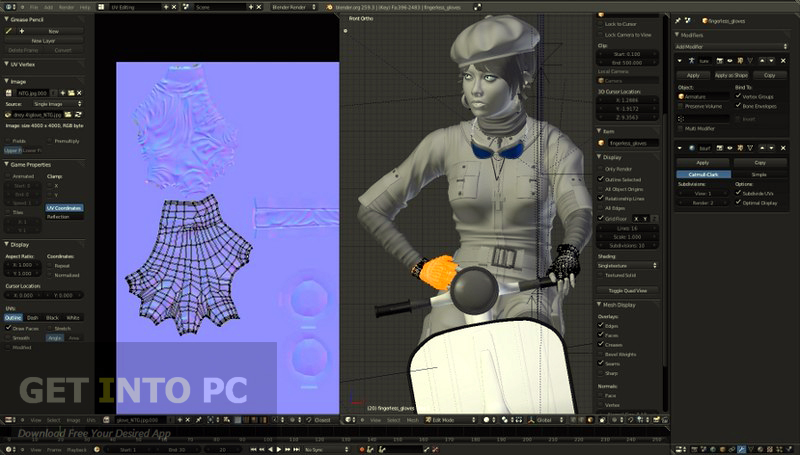The width and height of the screenshot is (800, 455).
Task: Disable Vertex Groups checkbox
Action: (x=738, y=96)
